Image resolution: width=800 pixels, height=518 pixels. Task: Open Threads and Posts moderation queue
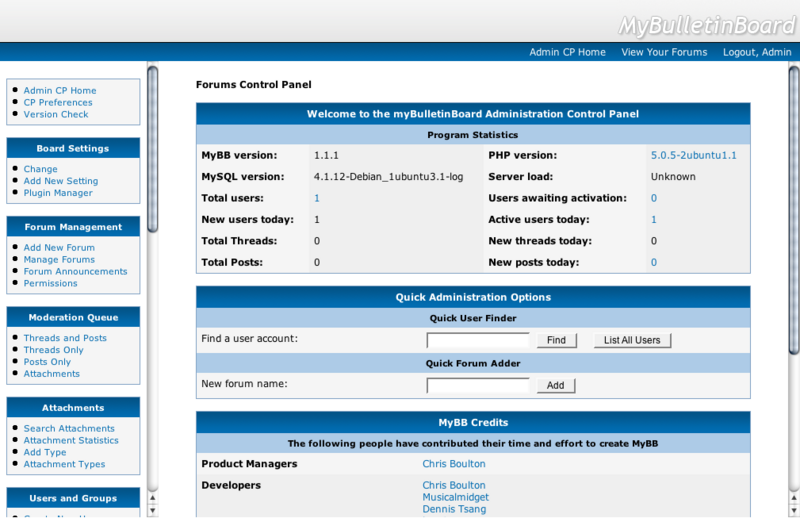[65, 338]
